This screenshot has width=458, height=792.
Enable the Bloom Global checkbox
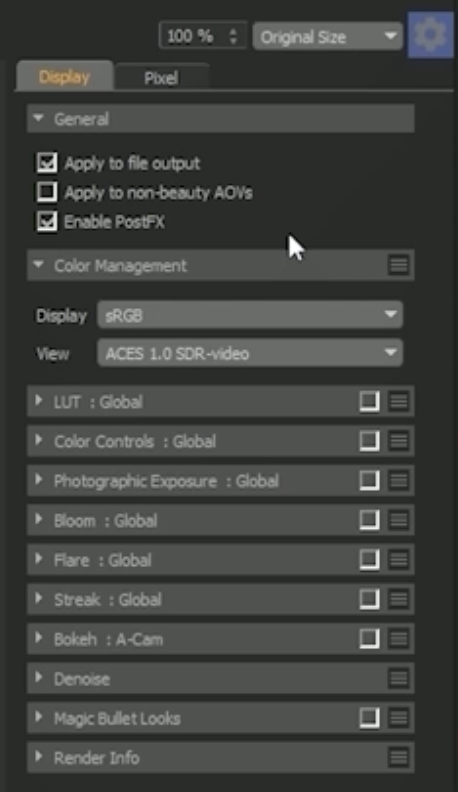(369, 520)
